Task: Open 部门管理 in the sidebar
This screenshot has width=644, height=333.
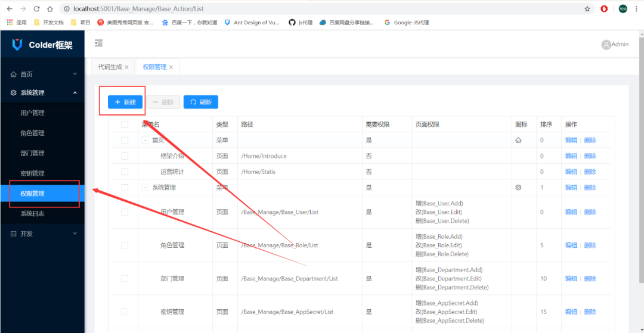Action: pyautogui.click(x=42, y=153)
